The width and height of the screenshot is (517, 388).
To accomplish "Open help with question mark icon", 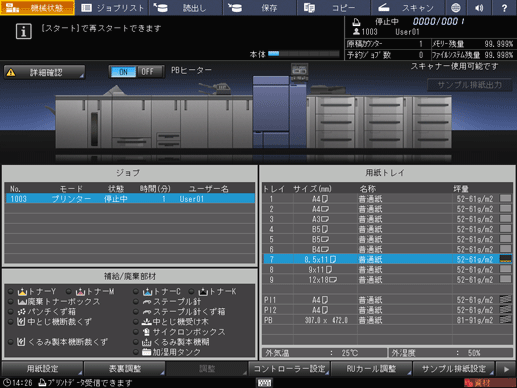I will 504,7.
